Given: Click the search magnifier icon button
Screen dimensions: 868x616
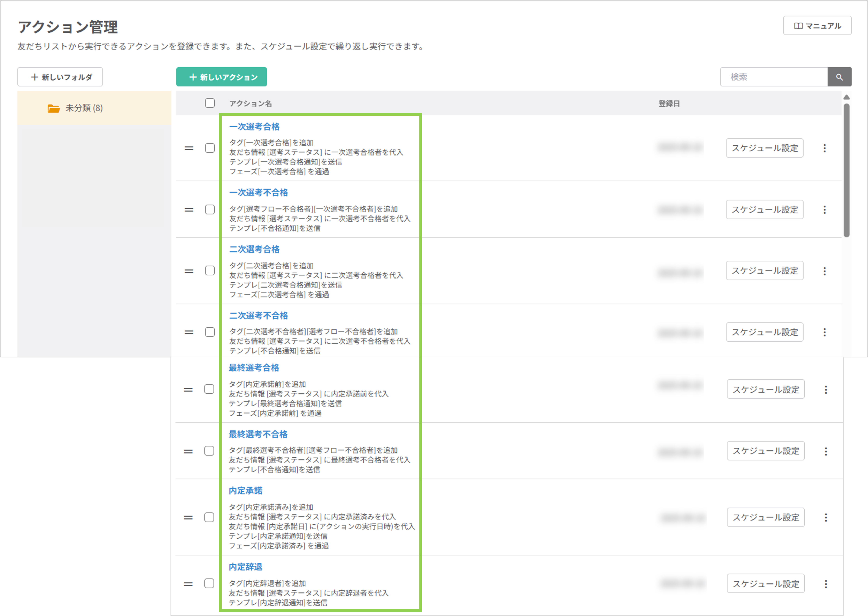Looking at the screenshot, I should pyautogui.click(x=839, y=77).
